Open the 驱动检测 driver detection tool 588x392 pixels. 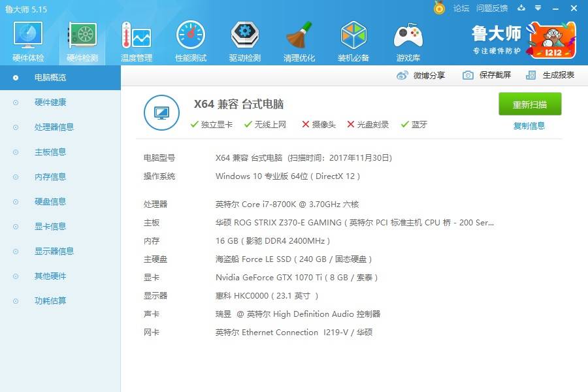[x=244, y=39]
